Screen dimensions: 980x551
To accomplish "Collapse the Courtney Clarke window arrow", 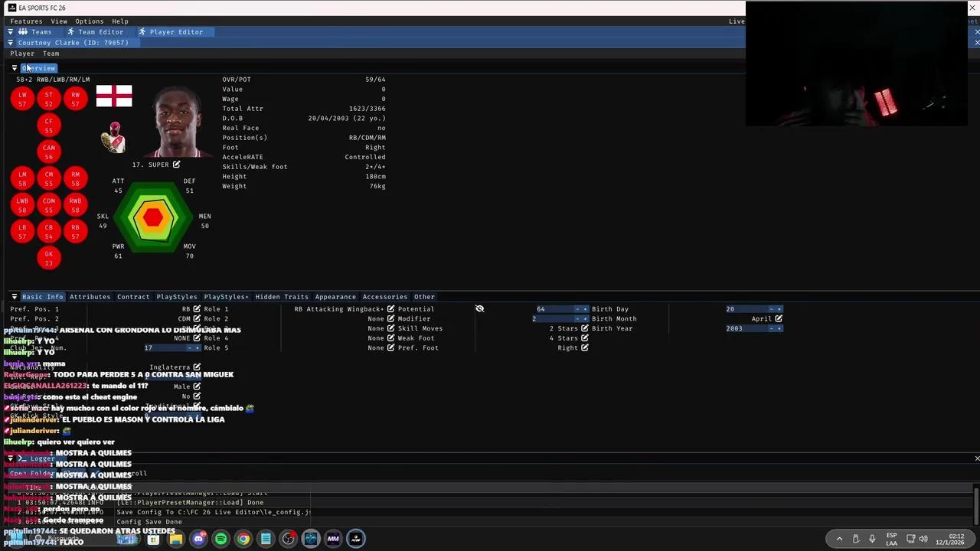I will point(11,43).
